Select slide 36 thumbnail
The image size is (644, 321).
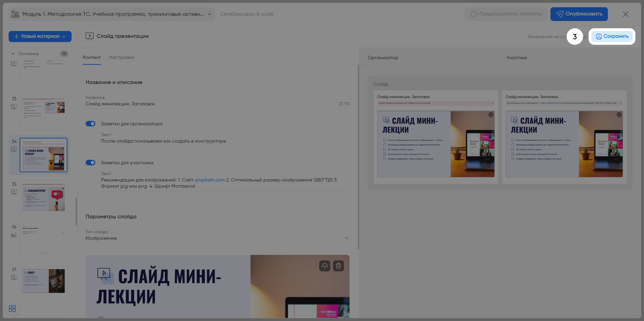43,240
